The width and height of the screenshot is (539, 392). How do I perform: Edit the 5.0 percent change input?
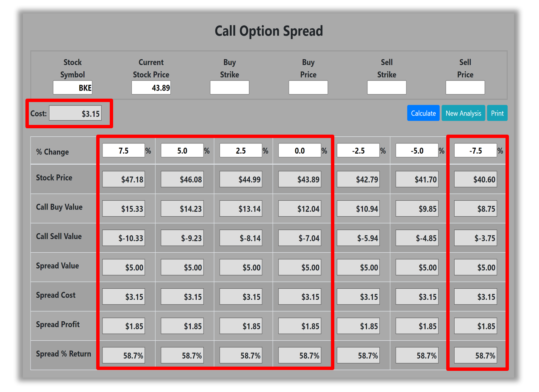tap(182, 151)
